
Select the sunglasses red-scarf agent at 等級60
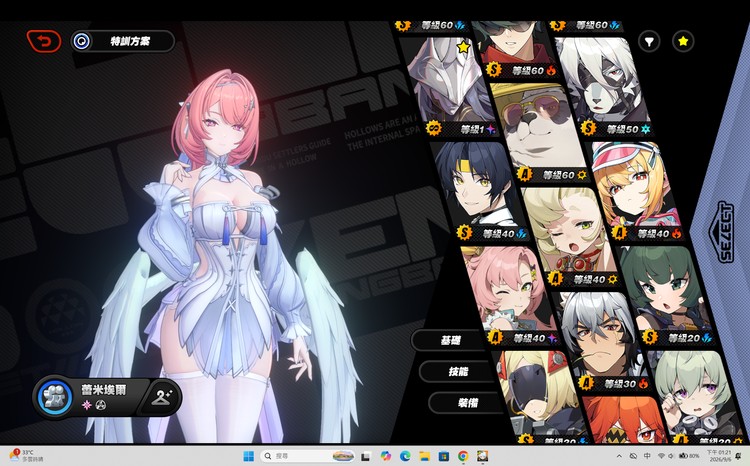tap(517, 48)
